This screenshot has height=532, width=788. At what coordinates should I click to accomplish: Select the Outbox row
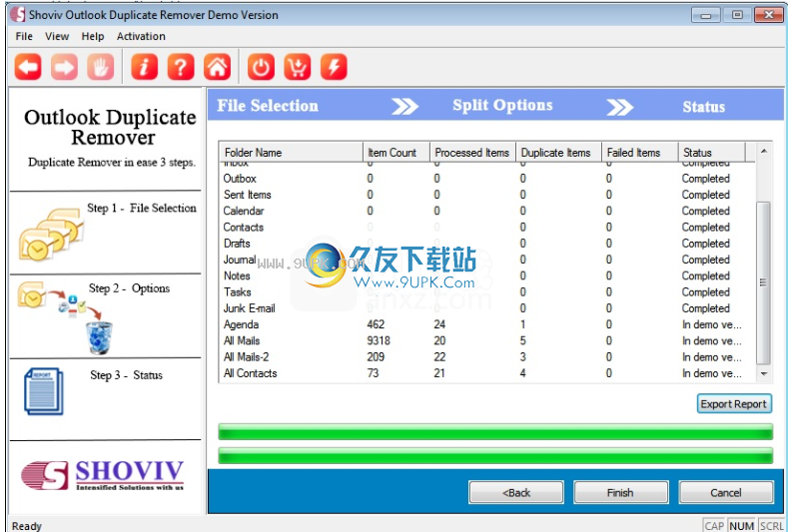pyautogui.click(x=487, y=179)
